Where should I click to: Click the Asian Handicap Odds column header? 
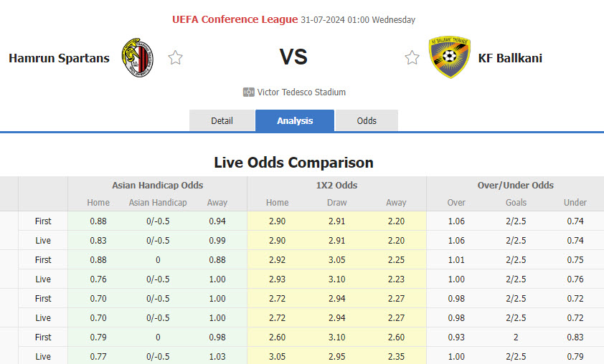tap(157, 185)
